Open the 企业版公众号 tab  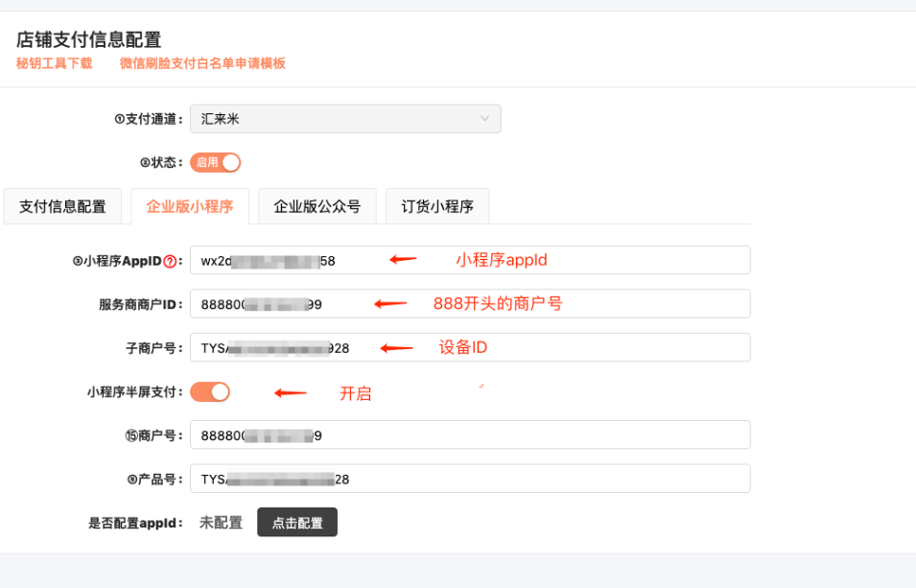(x=317, y=206)
